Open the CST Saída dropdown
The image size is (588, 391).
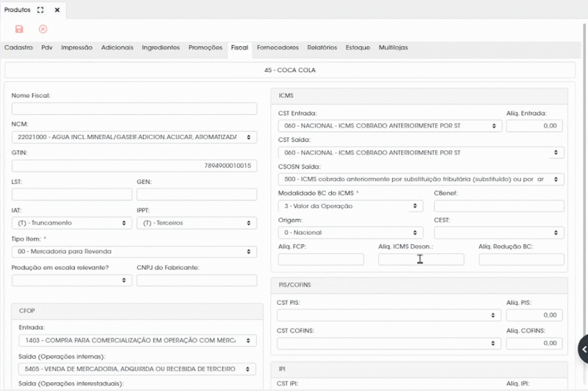[421, 153]
